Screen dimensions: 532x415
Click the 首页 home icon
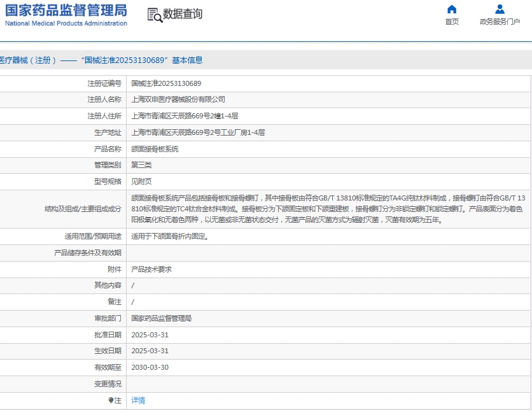point(452,9)
